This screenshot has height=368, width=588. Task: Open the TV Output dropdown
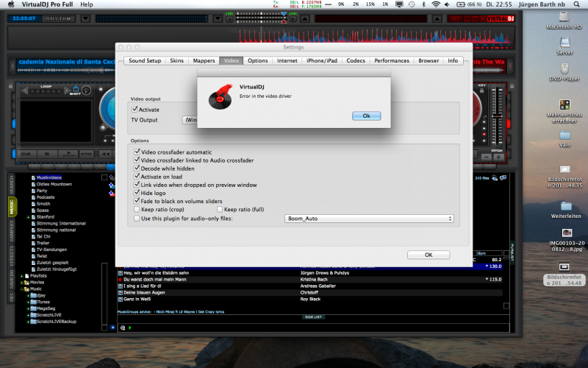tap(190, 120)
